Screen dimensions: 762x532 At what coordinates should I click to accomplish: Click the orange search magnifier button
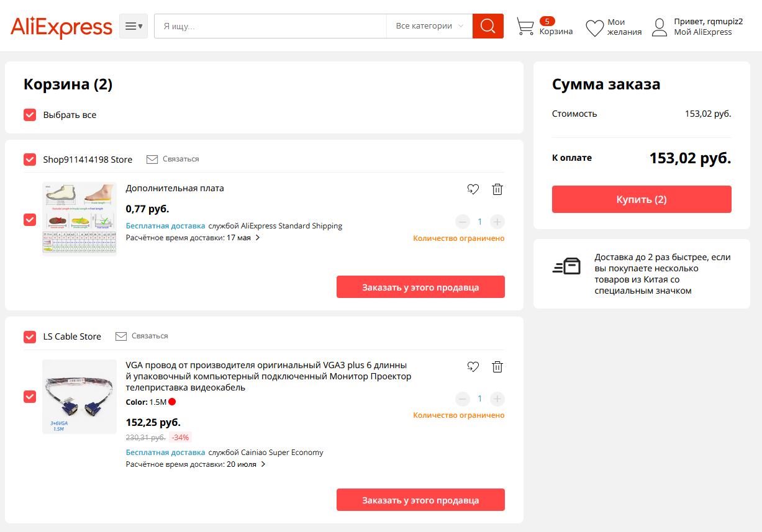tap(488, 26)
